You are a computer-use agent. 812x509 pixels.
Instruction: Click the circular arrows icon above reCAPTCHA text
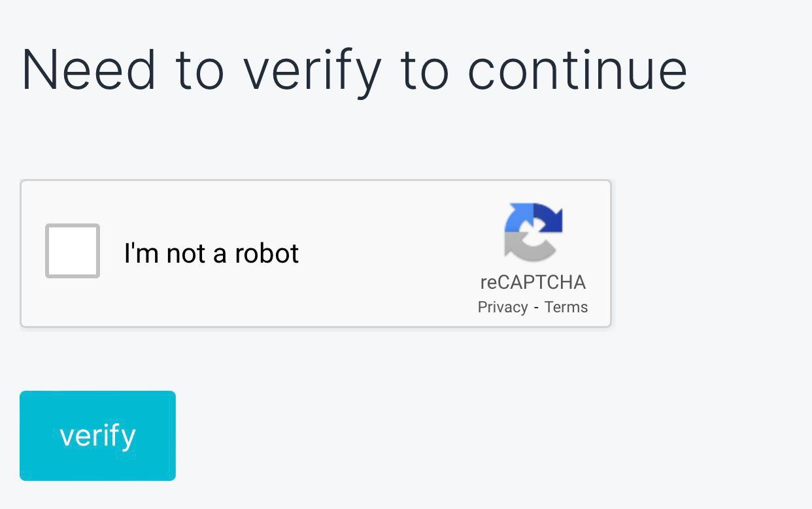533,232
